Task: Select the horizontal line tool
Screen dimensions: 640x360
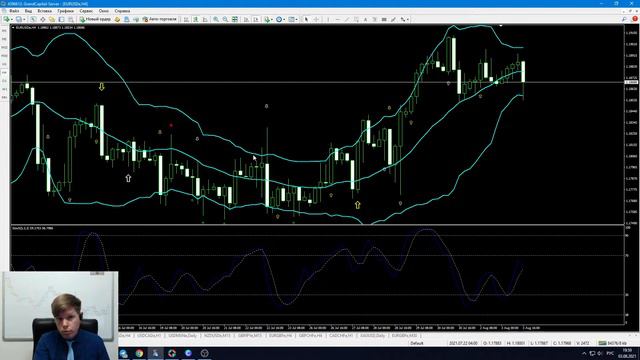Action: [338, 19]
